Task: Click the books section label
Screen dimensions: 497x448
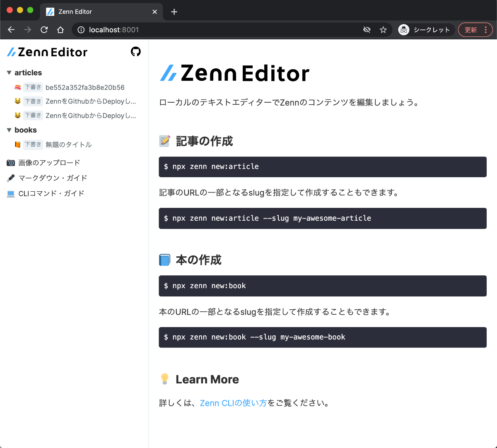Action: (26, 130)
